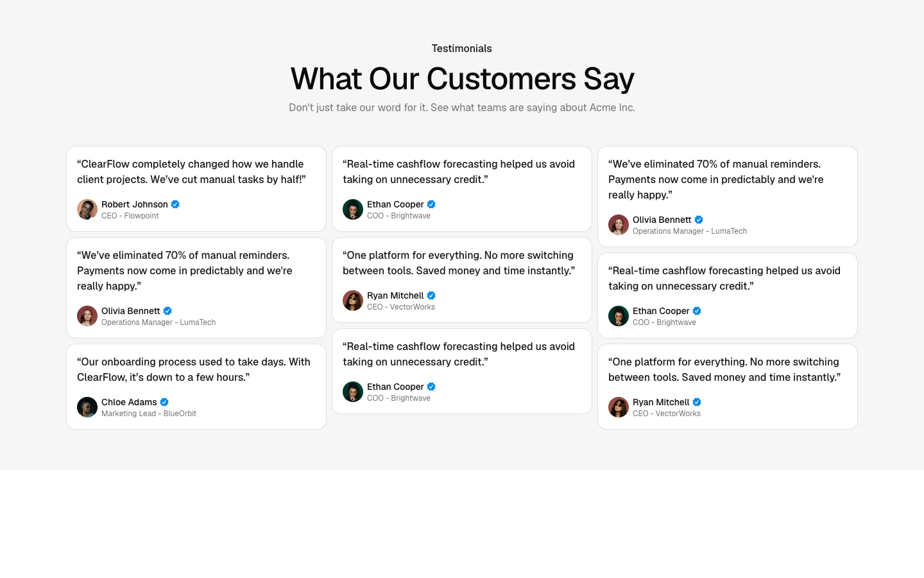Click the Marketing Lead - BlueOrbit text
This screenshot has height=578, width=924.
tap(149, 414)
